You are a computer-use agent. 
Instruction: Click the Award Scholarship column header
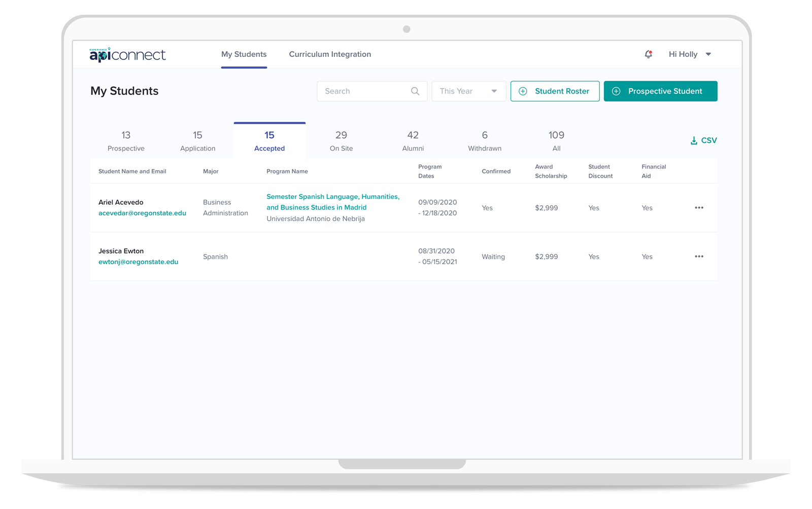(x=551, y=171)
